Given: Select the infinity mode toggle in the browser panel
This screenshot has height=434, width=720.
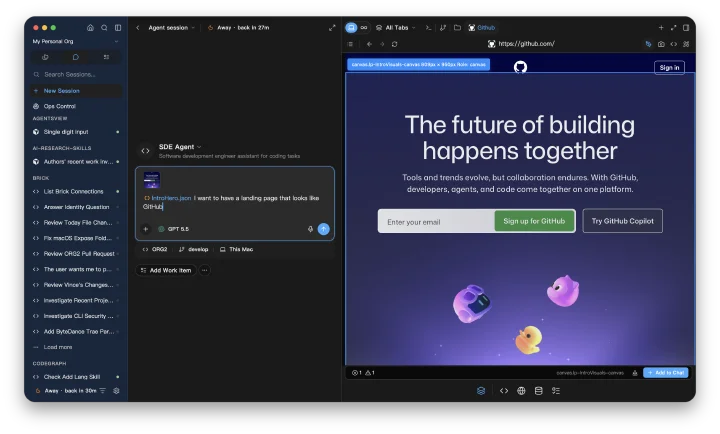Looking at the screenshot, I should 364,28.
